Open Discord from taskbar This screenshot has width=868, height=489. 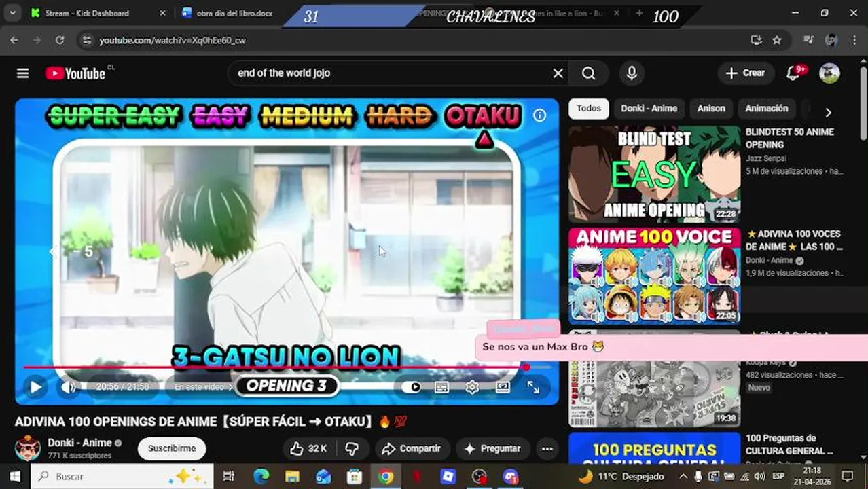511,477
